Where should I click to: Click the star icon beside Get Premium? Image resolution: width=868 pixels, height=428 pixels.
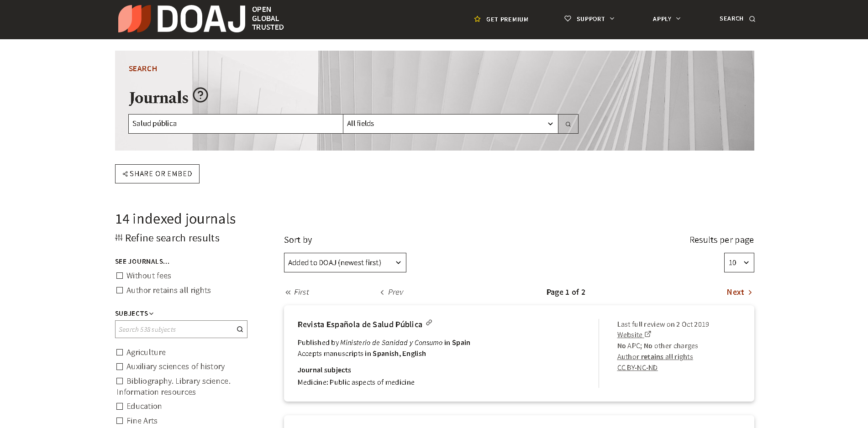coord(478,19)
